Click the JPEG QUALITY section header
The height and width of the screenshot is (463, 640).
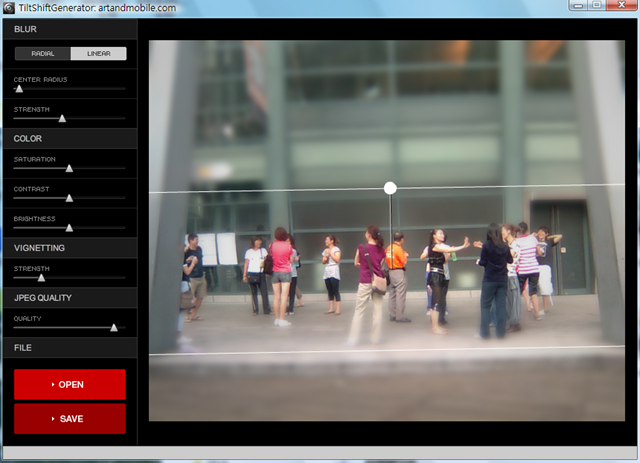[70, 298]
